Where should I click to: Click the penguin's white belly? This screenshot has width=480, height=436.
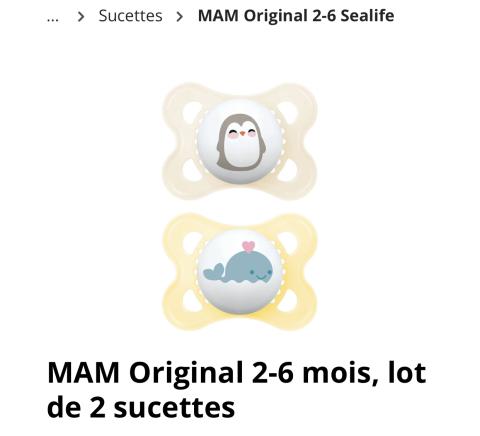pyautogui.click(x=241, y=150)
